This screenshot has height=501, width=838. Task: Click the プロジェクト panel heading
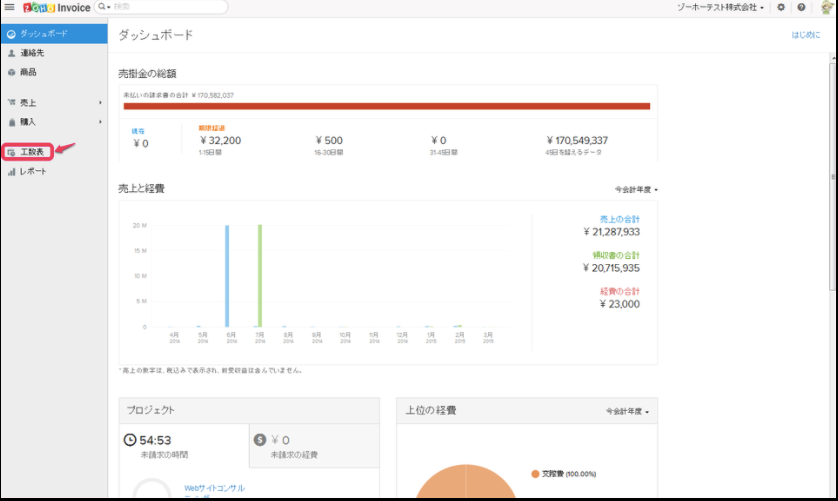click(150, 410)
